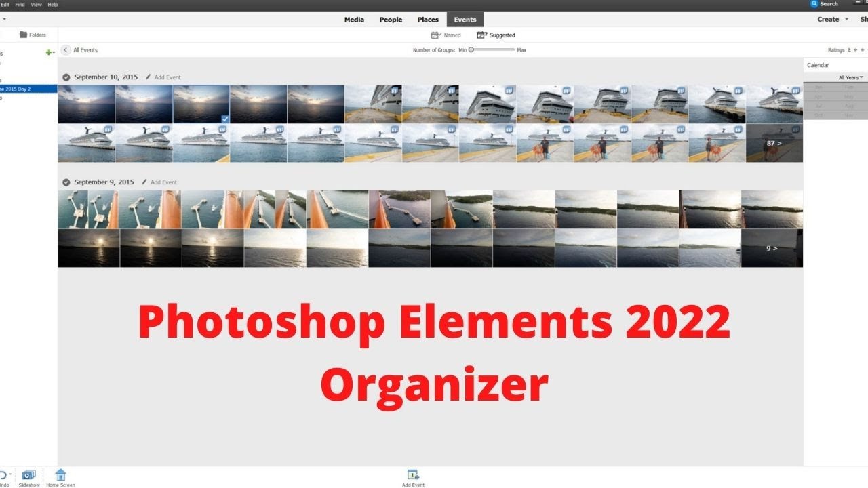Screen dimensions: 868x488
Task: Click Add Event next to September 9, 2015
Action: [x=163, y=182]
